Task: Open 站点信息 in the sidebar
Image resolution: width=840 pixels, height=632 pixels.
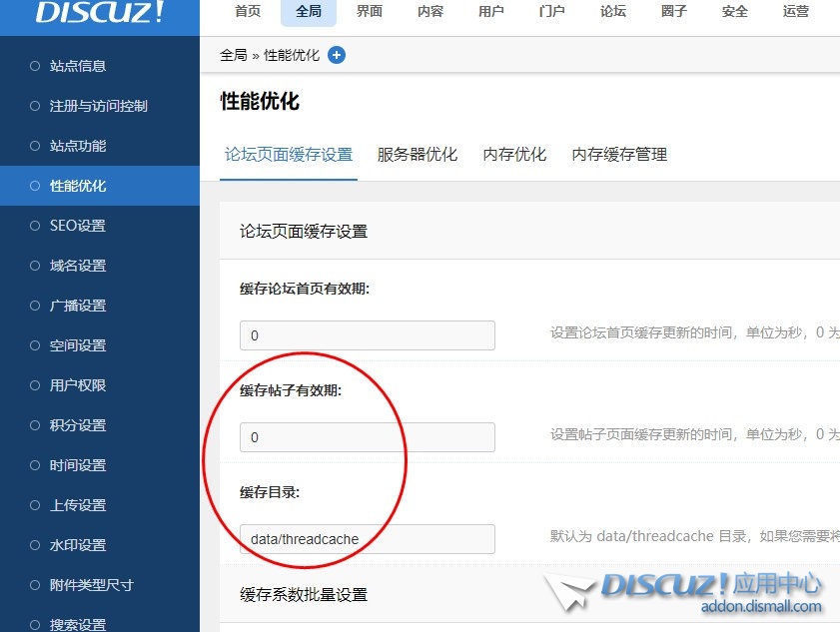Action: click(x=78, y=66)
